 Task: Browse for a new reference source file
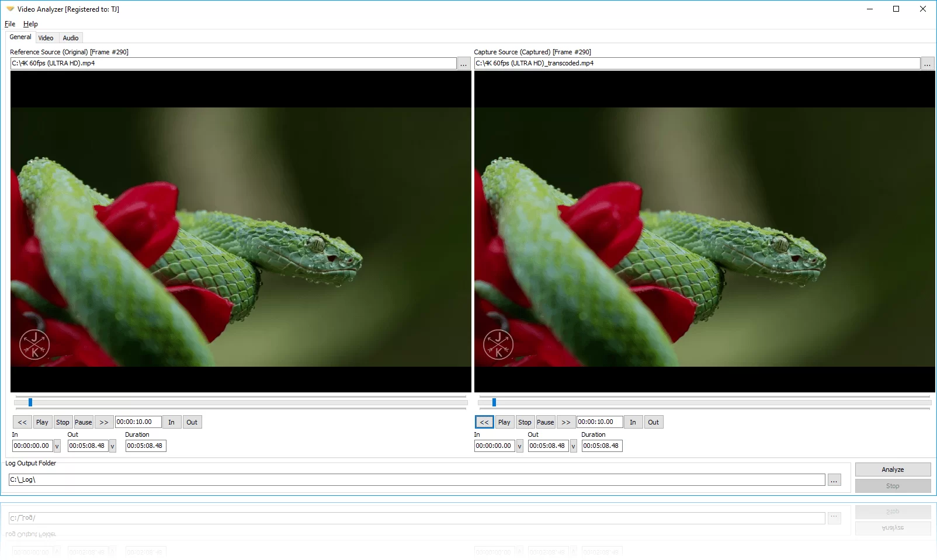click(463, 63)
